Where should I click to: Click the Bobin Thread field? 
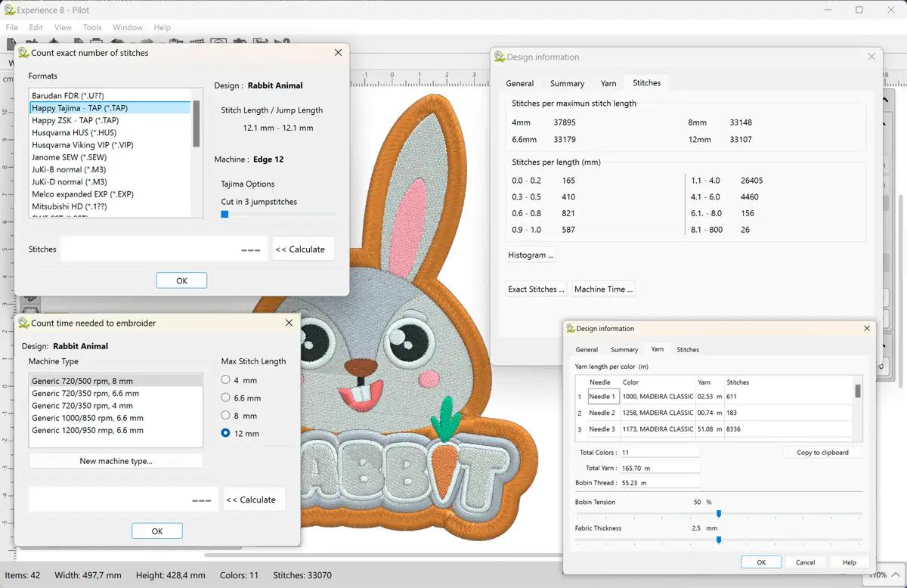click(x=659, y=483)
